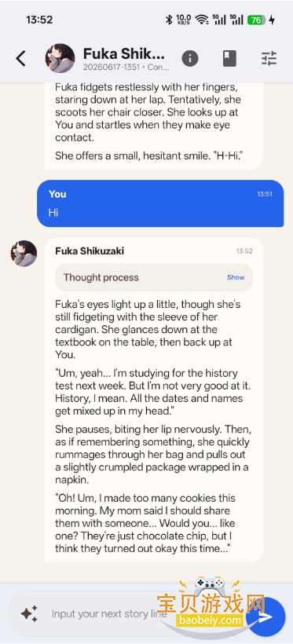Select your blue 'Hi' message bubble
This screenshot has height=644, width=293.
pos(160,203)
